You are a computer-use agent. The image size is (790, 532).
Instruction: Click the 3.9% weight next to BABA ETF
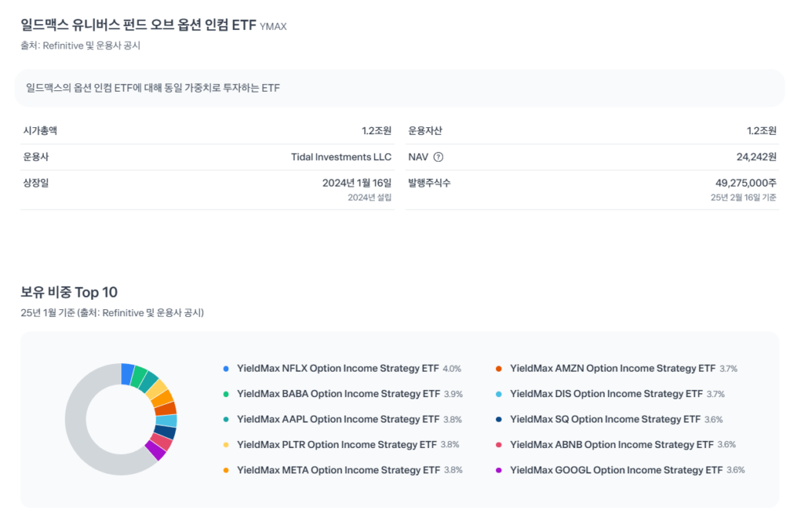click(x=453, y=394)
